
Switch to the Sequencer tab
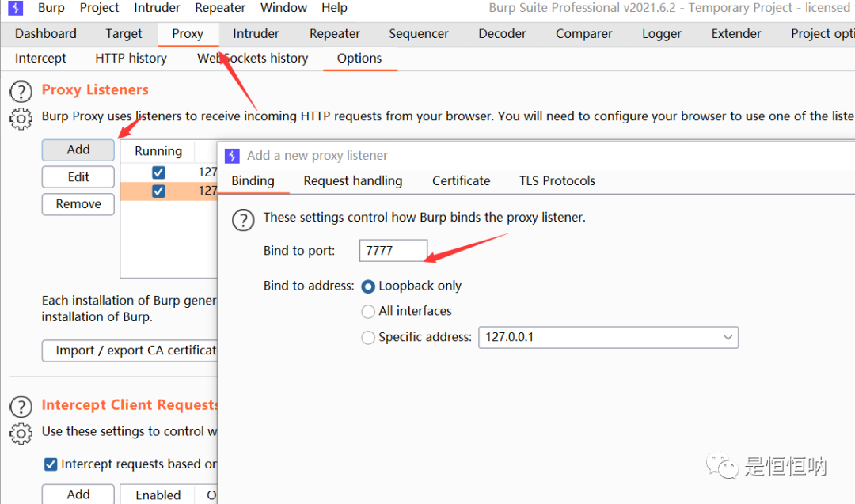point(419,34)
